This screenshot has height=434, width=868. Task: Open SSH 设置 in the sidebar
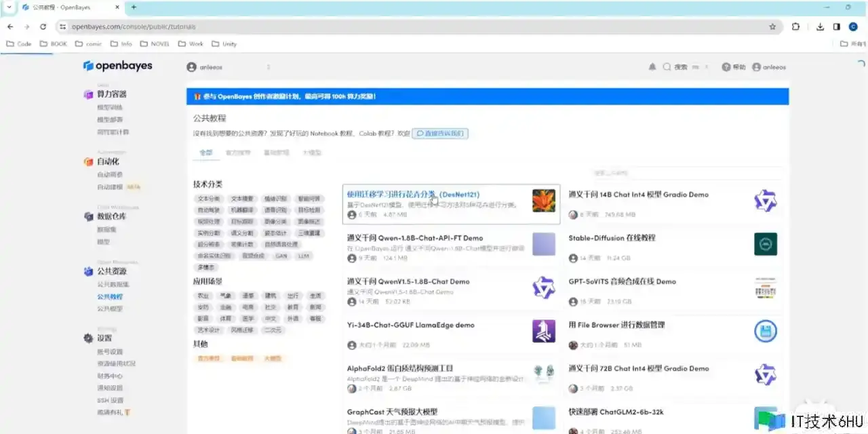pyautogui.click(x=110, y=400)
